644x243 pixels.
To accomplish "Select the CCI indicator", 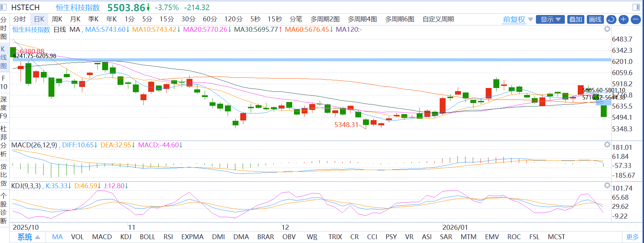I will pyautogui.click(x=372, y=237).
